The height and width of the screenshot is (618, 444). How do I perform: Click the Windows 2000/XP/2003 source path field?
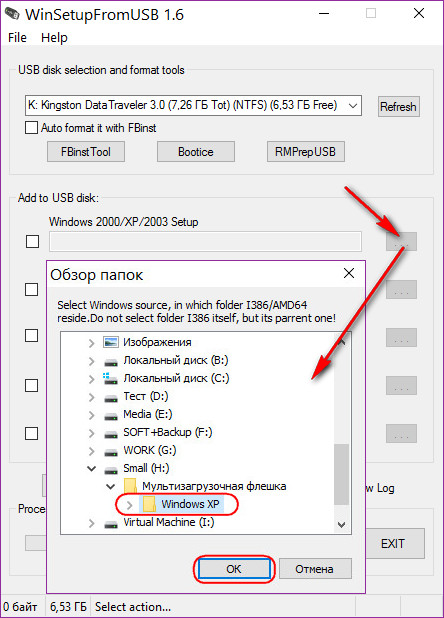point(205,241)
